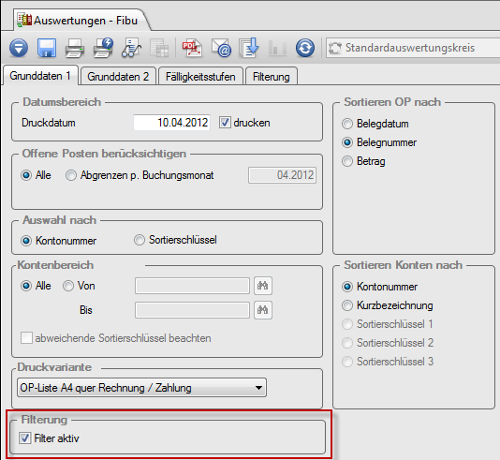The image size is (500, 460).
Task: Select Alle under Offene Posten berücksichtigen
Action: click(x=26, y=175)
